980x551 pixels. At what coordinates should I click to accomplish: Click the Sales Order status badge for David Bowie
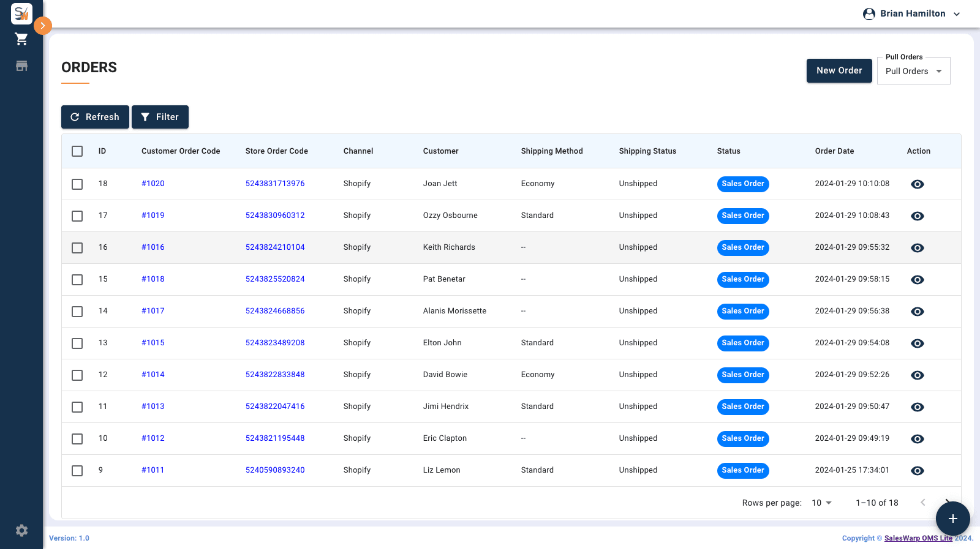pos(742,375)
